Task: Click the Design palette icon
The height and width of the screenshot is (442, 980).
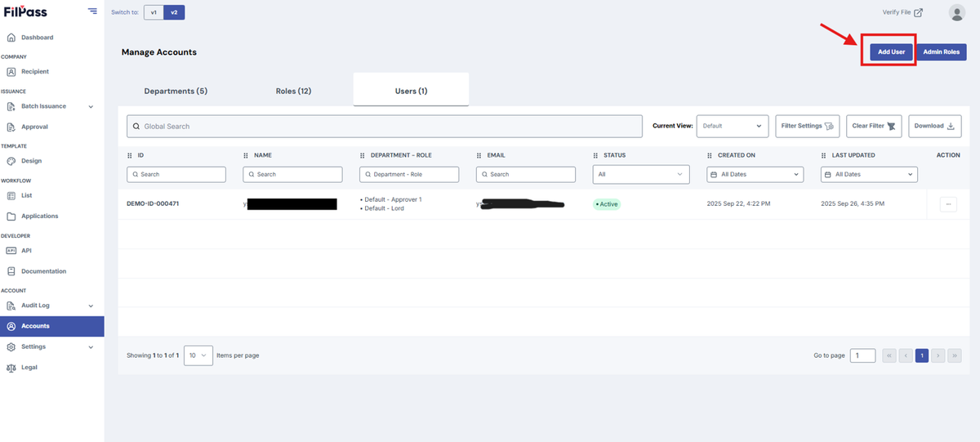Action: 11,161
